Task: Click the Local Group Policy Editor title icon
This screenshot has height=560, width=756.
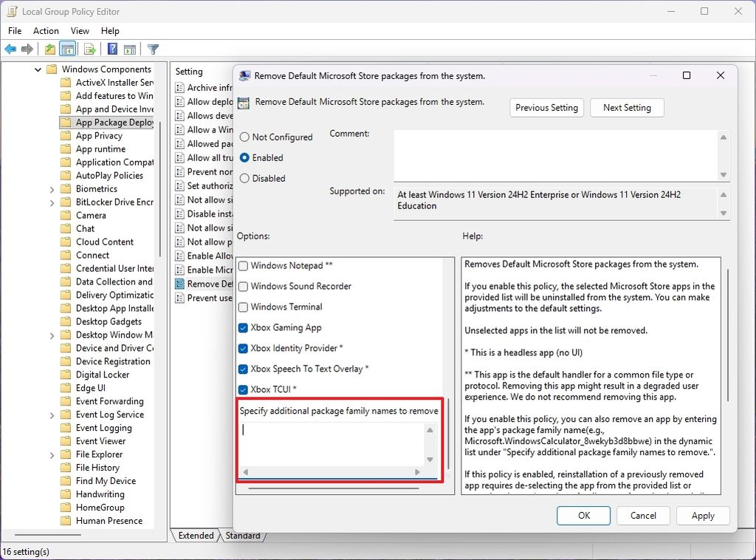Action: pos(12,11)
